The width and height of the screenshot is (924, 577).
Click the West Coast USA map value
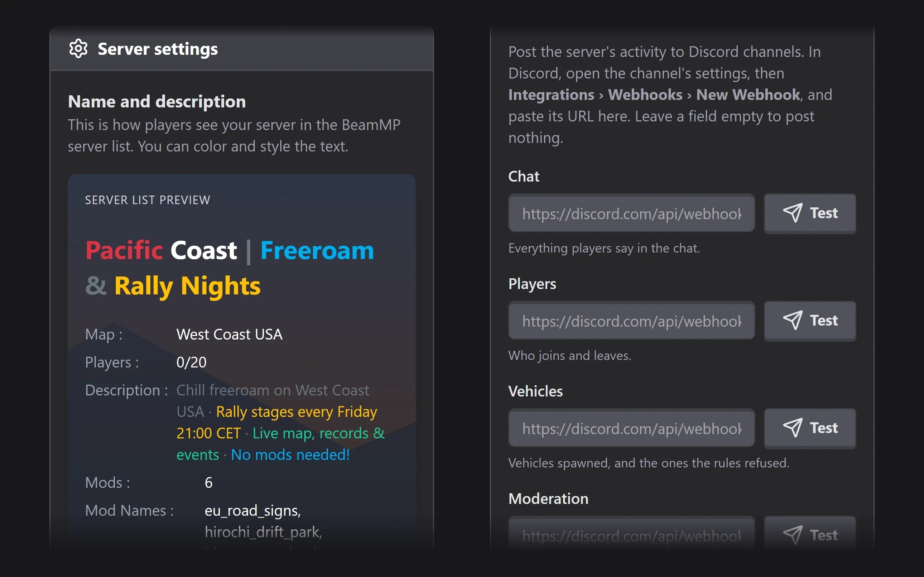[x=229, y=334]
